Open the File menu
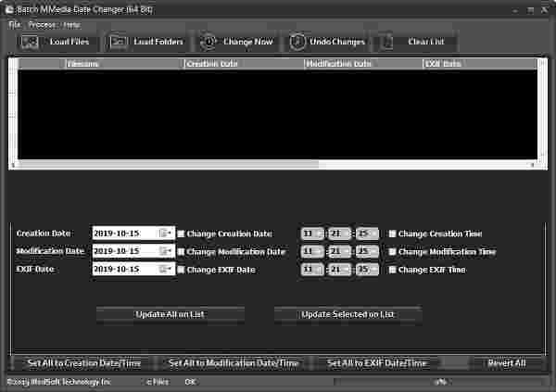Viewport: 556px width, 392px height. [14, 25]
